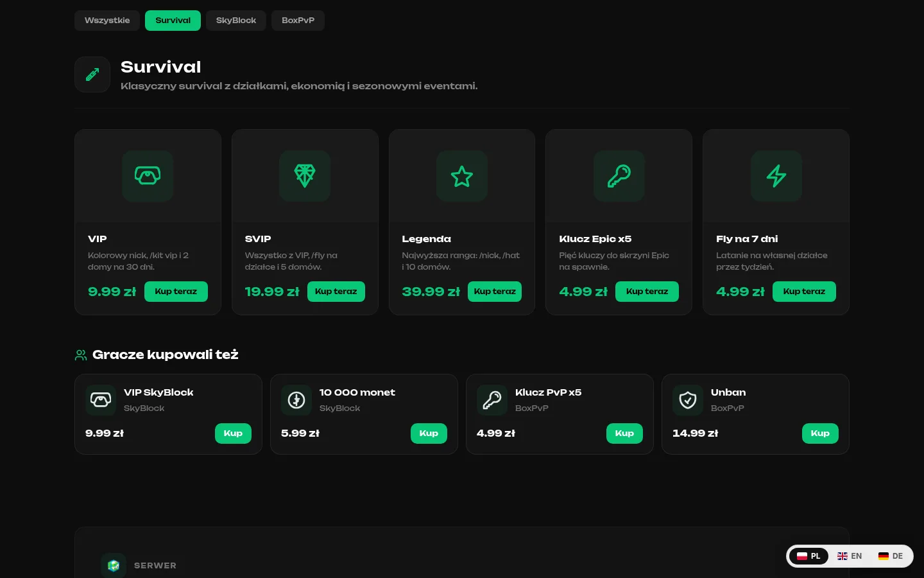Click the SVIP product title
924x578 pixels.
258,239
